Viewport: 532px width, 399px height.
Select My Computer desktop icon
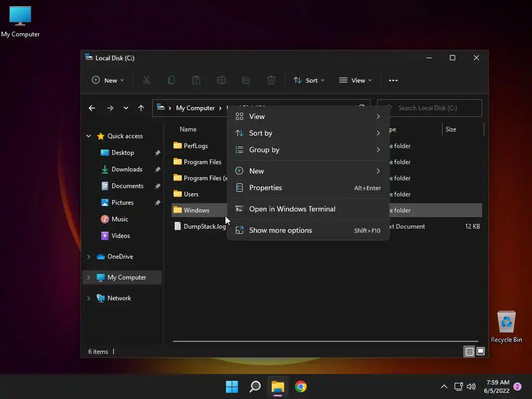pos(20,21)
